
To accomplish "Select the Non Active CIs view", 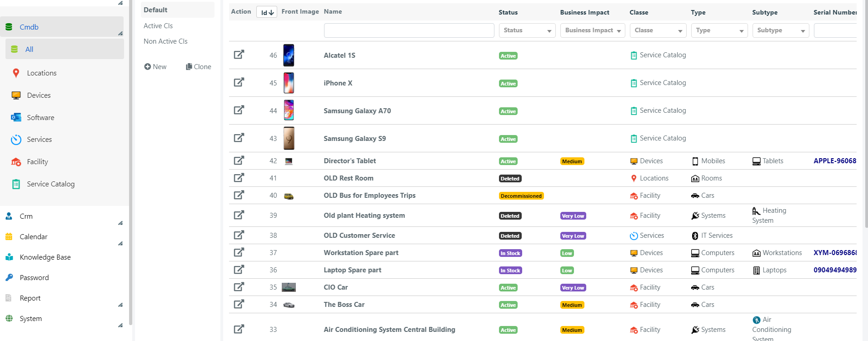I will tap(165, 41).
